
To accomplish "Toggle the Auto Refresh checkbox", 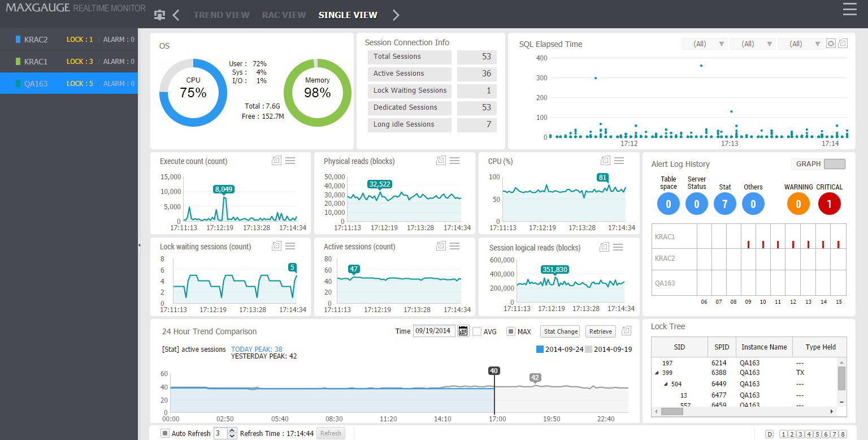I will (x=165, y=433).
